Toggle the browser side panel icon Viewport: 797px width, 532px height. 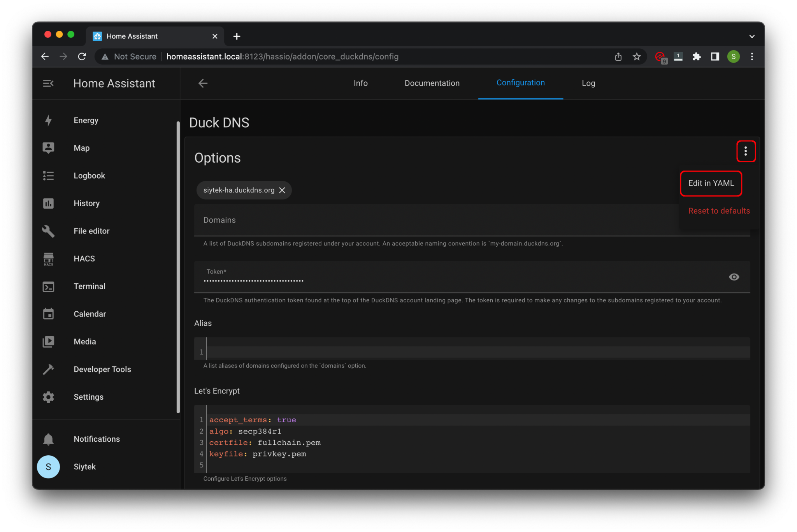click(715, 57)
